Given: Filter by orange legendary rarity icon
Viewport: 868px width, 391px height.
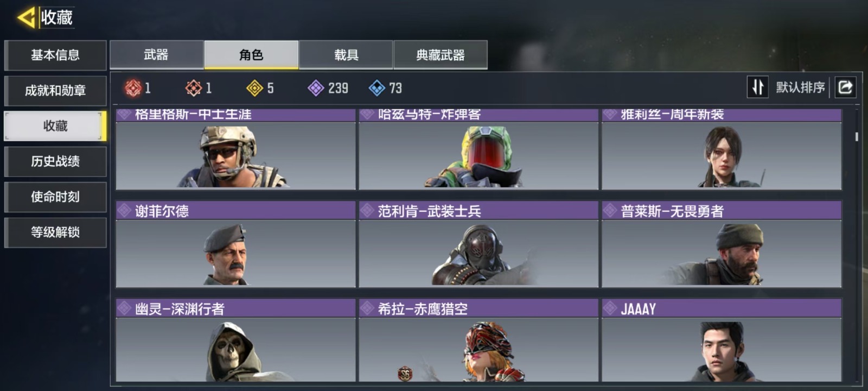Looking at the screenshot, I should (x=194, y=87).
